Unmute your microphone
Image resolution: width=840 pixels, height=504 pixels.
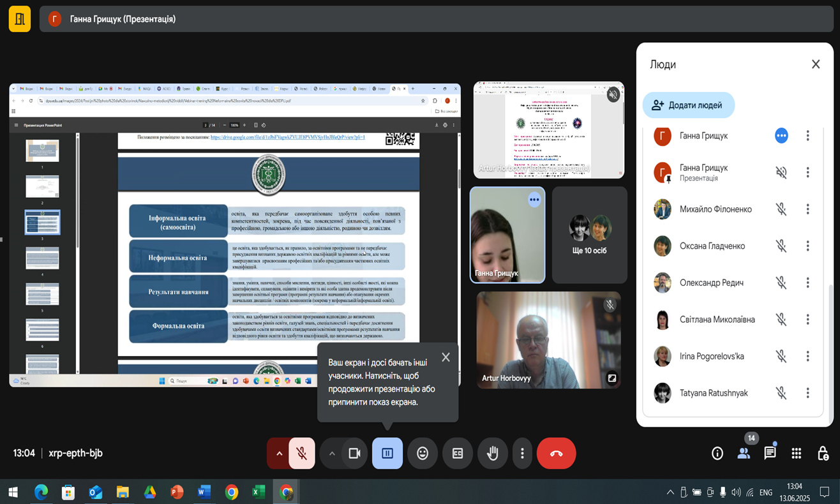click(302, 454)
